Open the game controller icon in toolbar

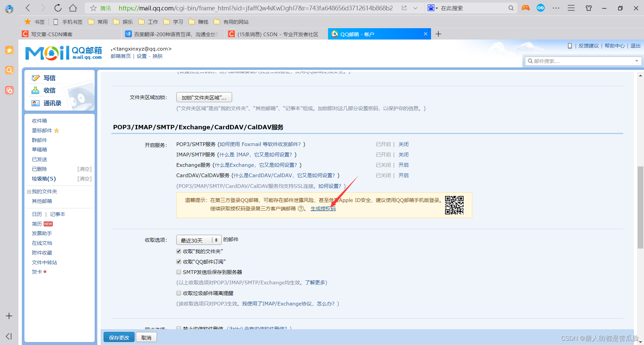point(526,8)
